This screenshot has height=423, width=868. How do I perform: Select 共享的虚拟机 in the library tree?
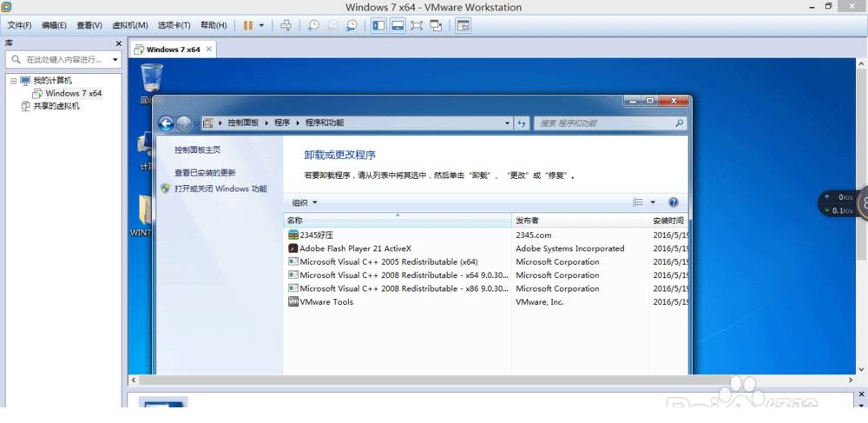(x=56, y=106)
